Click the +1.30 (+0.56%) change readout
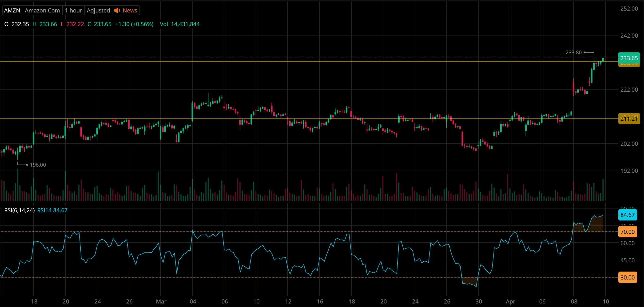Screen dimensions: 644x307 [x=134, y=24]
